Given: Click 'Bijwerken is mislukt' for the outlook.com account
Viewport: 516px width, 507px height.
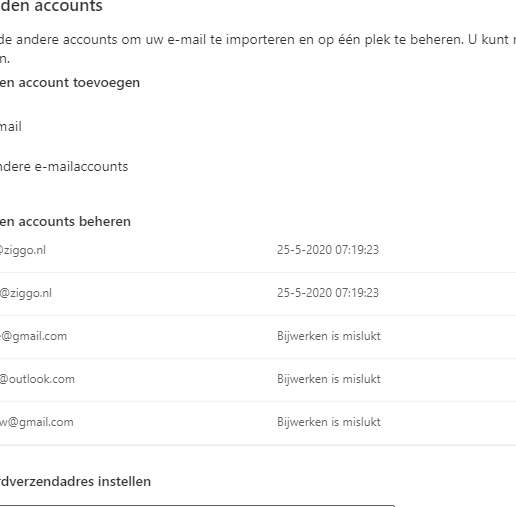Looking at the screenshot, I should pyautogui.click(x=329, y=379).
